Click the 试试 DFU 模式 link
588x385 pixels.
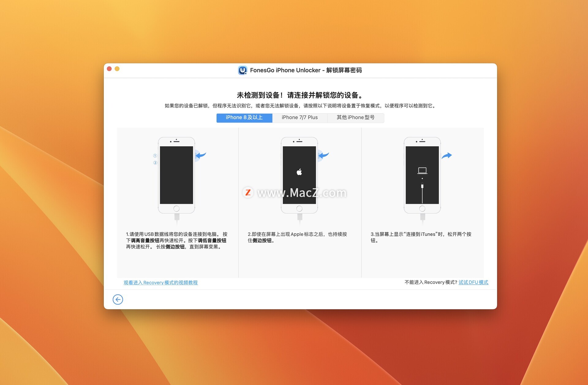coord(473,282)
